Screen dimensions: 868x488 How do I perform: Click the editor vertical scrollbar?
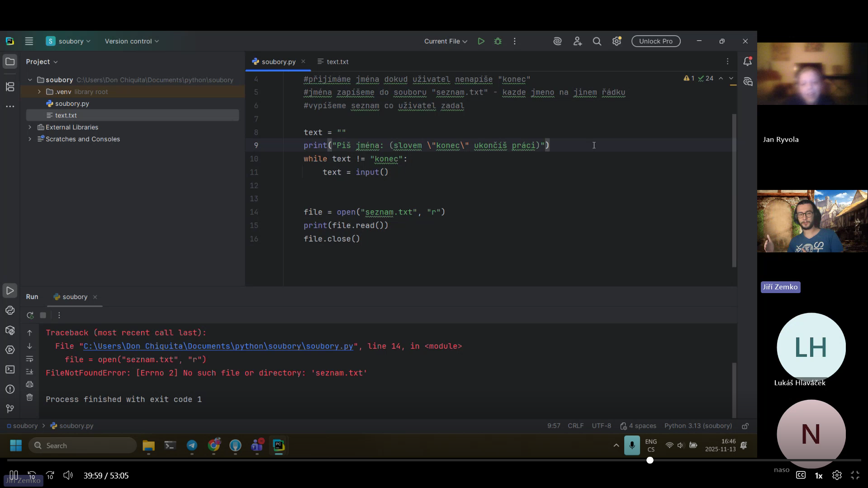pyautogui.click(x=734, y=190)
